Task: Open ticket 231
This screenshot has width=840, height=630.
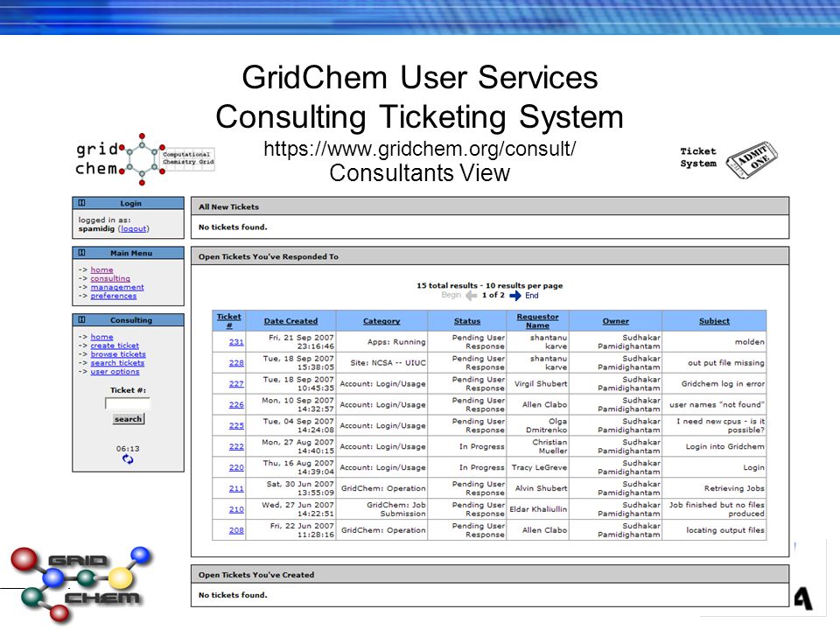Action: [x=236, y=342]
